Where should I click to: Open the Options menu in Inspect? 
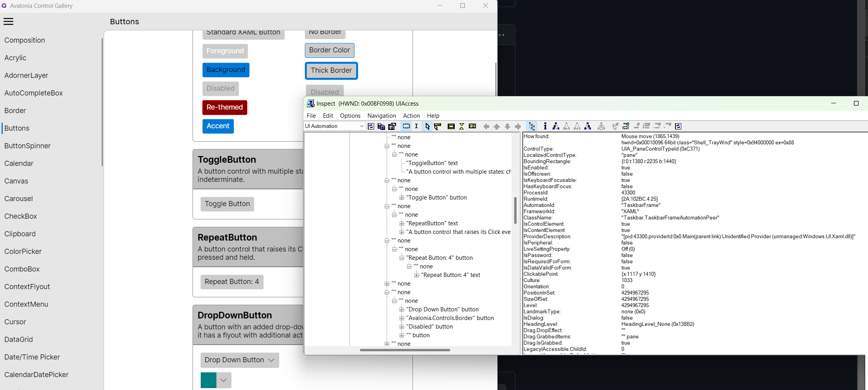[x=350, y=116]
